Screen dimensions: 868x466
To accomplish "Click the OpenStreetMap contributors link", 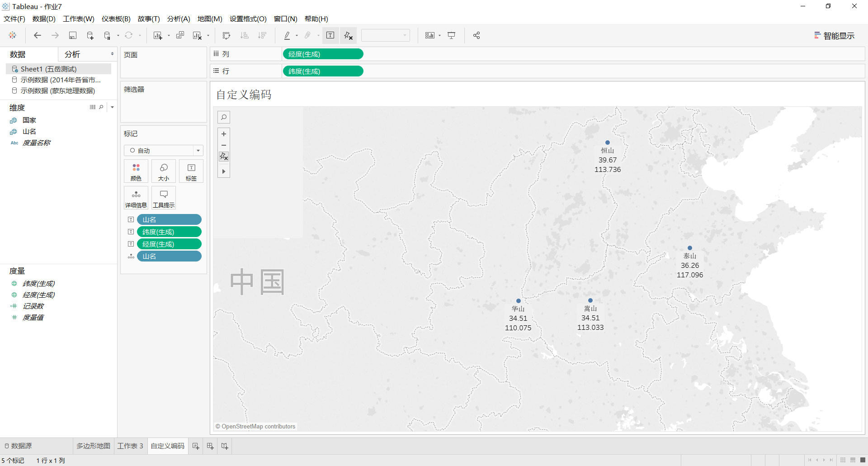I will pos(255,426).
